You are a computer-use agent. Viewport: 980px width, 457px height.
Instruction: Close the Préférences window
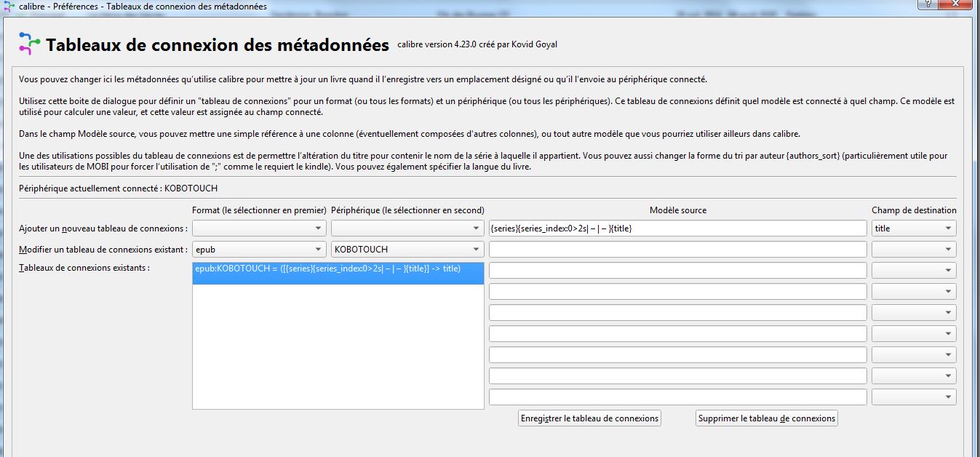point(956,4)
